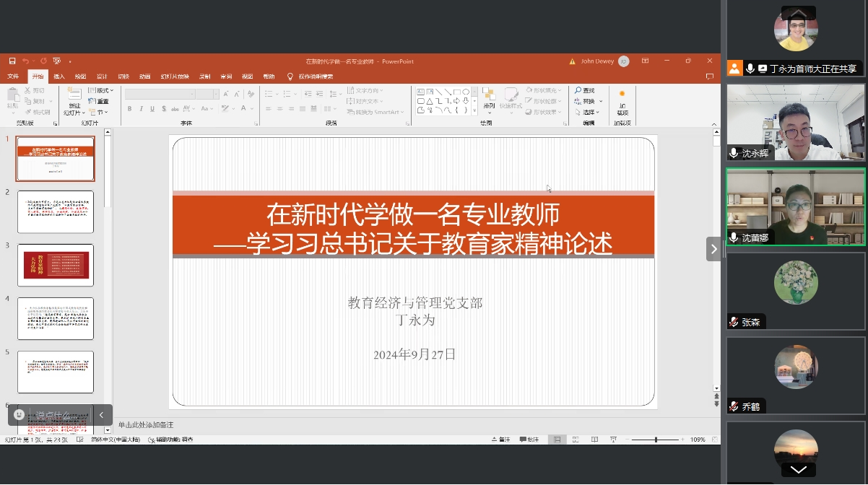Select the text box shape in gallery
Viewport: 868px width, 485px height.
click(x=420, y=92)
